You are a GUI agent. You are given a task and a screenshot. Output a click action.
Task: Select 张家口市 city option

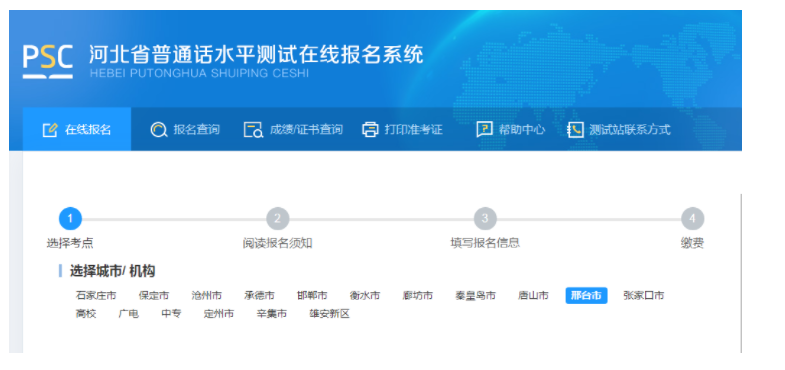click(643, 295)
